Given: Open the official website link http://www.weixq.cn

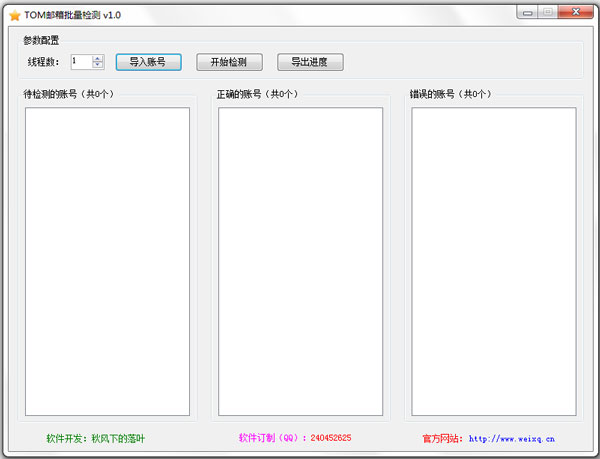Looking at the screenshot, I should pos(511,438).
